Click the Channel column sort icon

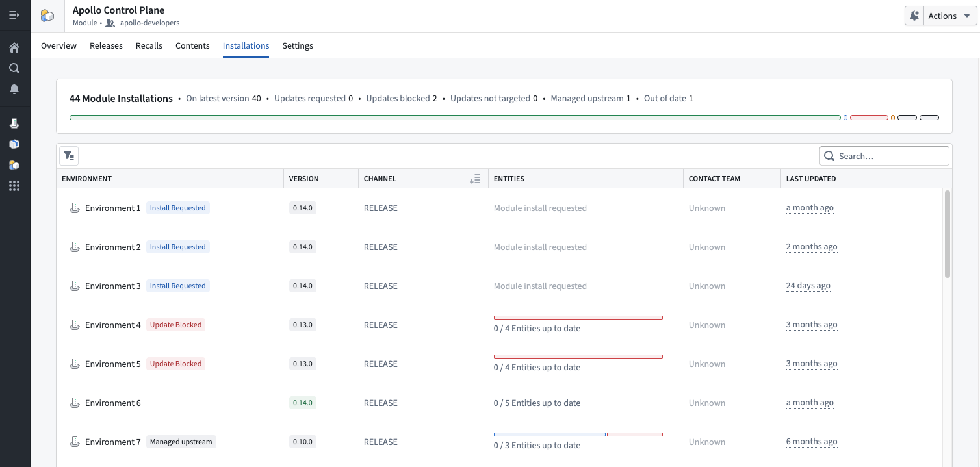coord(475,179)
